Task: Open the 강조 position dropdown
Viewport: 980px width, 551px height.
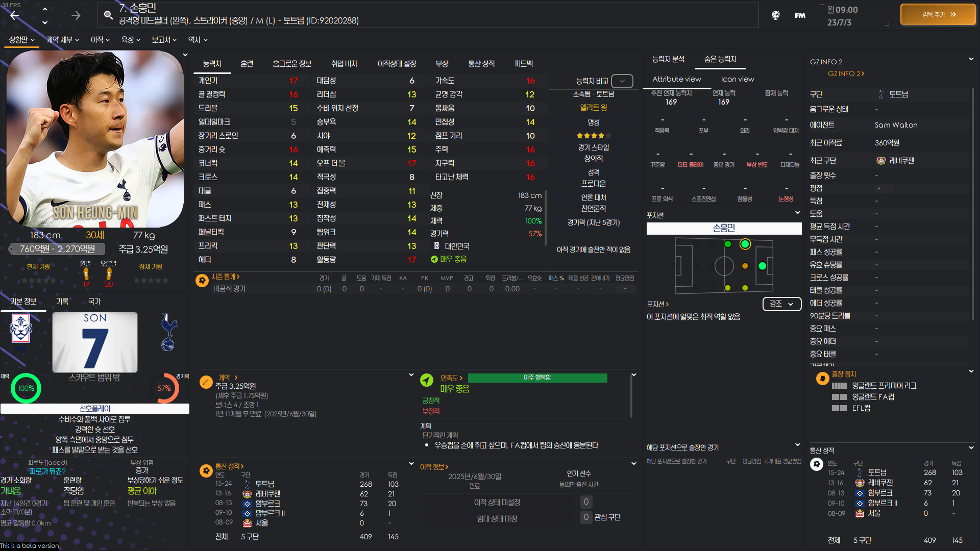Action: point(781,304)
